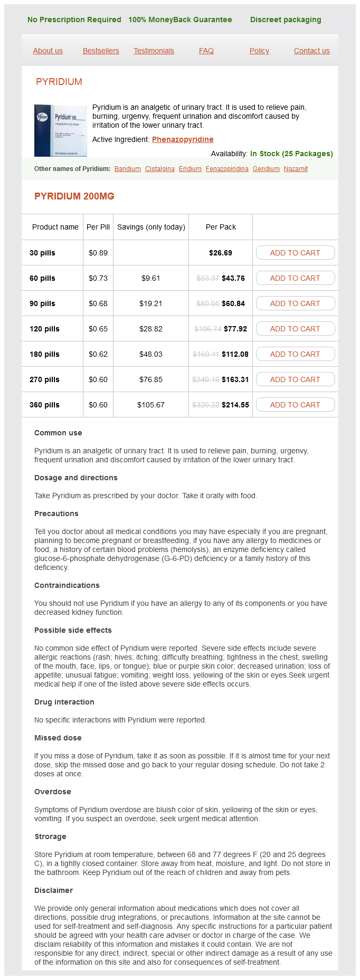Click the Pyridium product box image
The width and height of the screenshot is (360, 980).
pyautogui.click(x=60, y=130)
